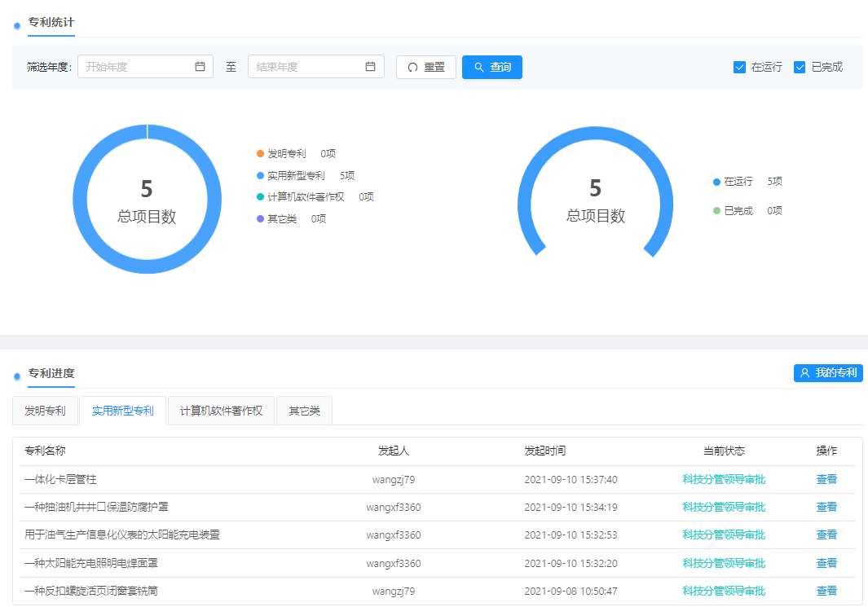Open 查看 for 一种反扣螺旋活页闭窗套铣筒
The image size is (868, 607).
point(826,592)
